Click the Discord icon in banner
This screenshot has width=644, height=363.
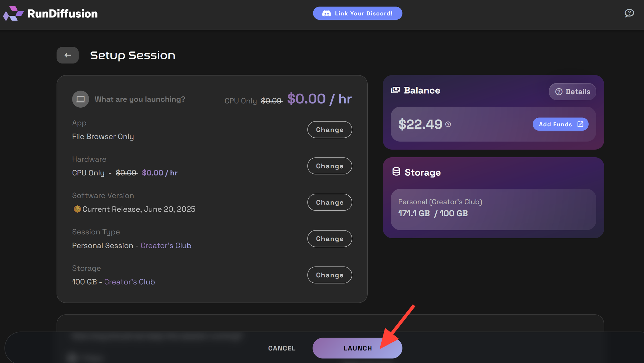coord(327,14)
